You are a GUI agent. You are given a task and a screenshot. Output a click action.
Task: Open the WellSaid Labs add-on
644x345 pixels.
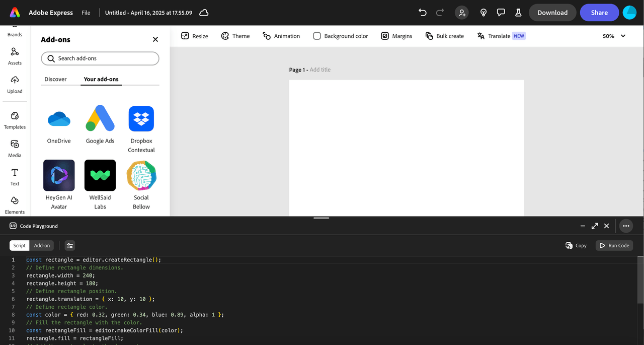pyautogui.click(x=100, y=185)
